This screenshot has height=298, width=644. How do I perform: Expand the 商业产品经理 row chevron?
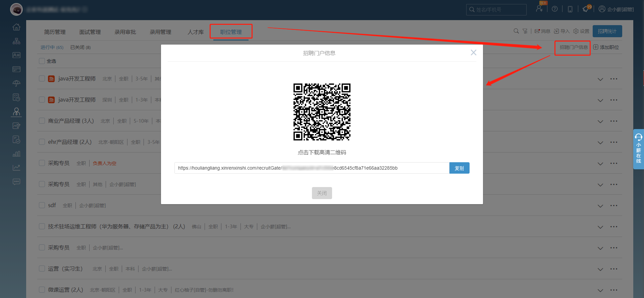tap(600, 121)
